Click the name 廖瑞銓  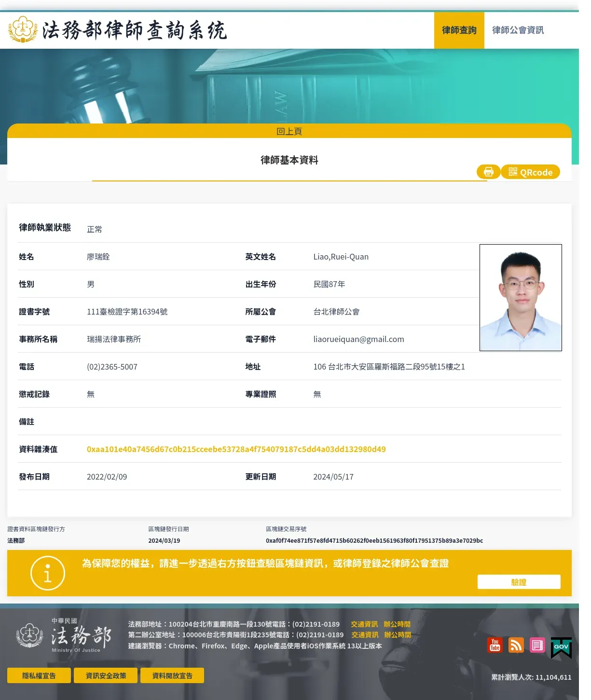(x=98, y=257)
